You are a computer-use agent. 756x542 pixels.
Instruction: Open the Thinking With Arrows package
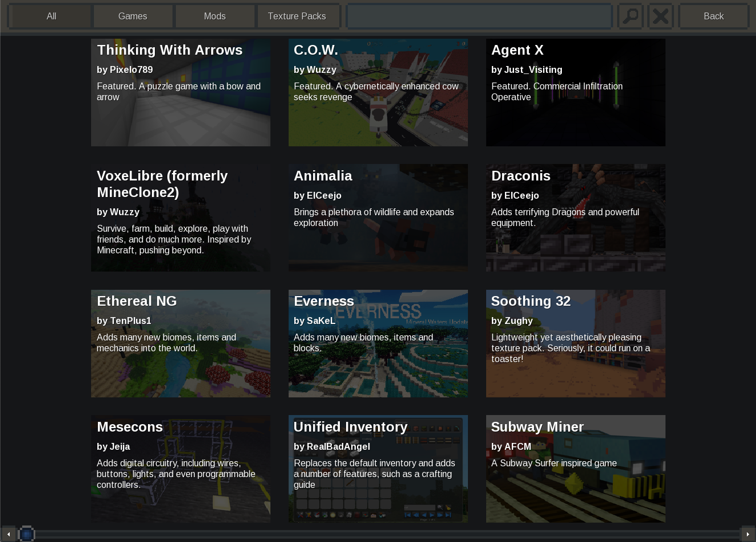pos(180,92)
